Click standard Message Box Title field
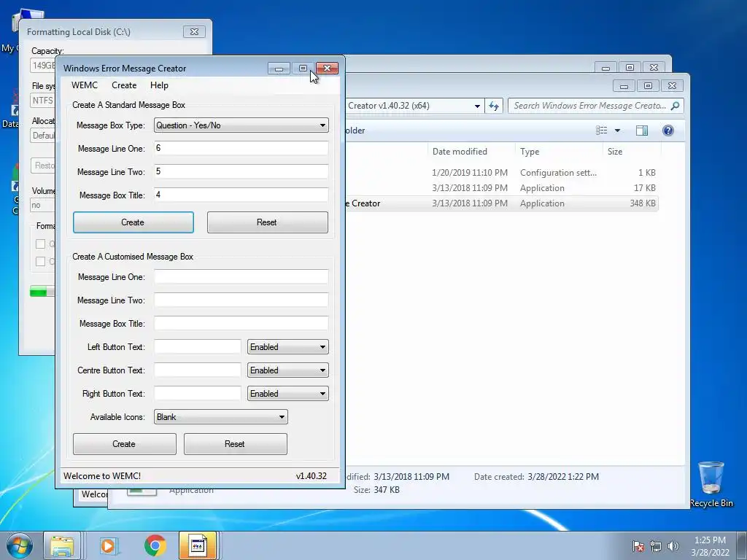This screenshot has width=747, height=560. pyautogui.click(x=241, y=195)
